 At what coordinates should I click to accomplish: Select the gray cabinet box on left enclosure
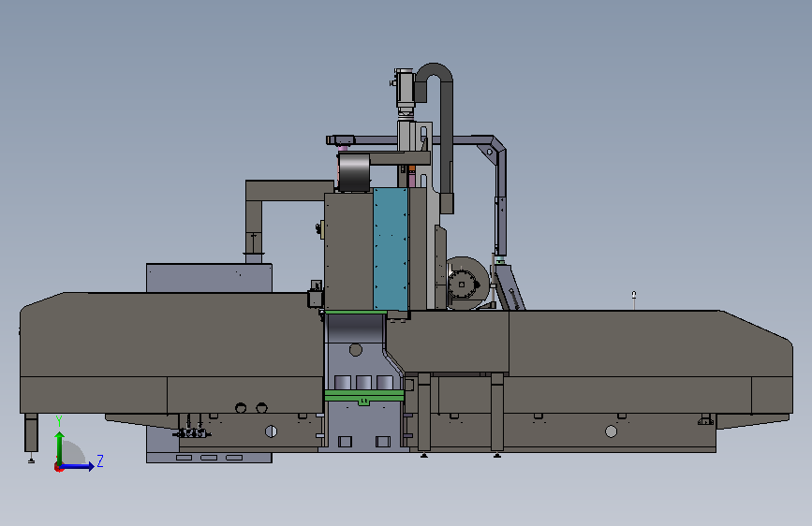[x=209, y=278]
